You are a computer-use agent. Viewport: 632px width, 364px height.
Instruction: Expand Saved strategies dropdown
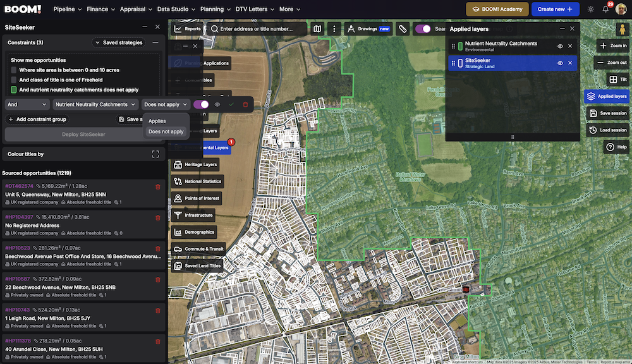pyautogui.click(x=119, y=42)
